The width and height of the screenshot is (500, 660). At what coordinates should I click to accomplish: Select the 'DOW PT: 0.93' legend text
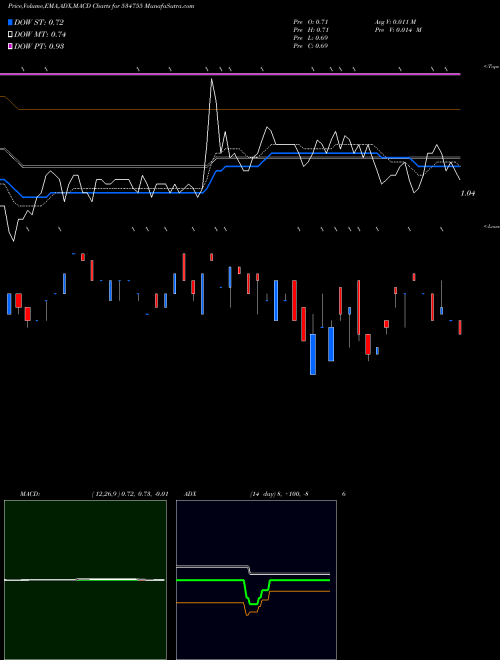tap(39, 46)
